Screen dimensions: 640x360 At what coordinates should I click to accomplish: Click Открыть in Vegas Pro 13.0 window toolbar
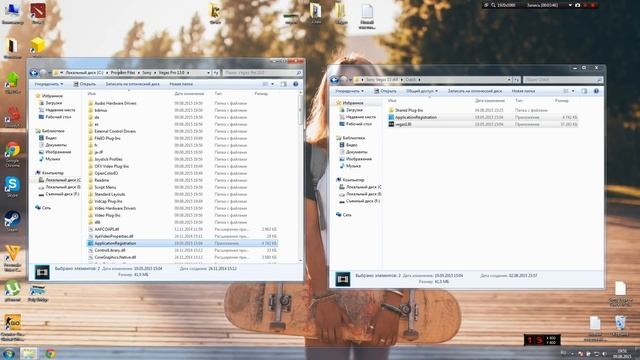[x=84, y=84]
